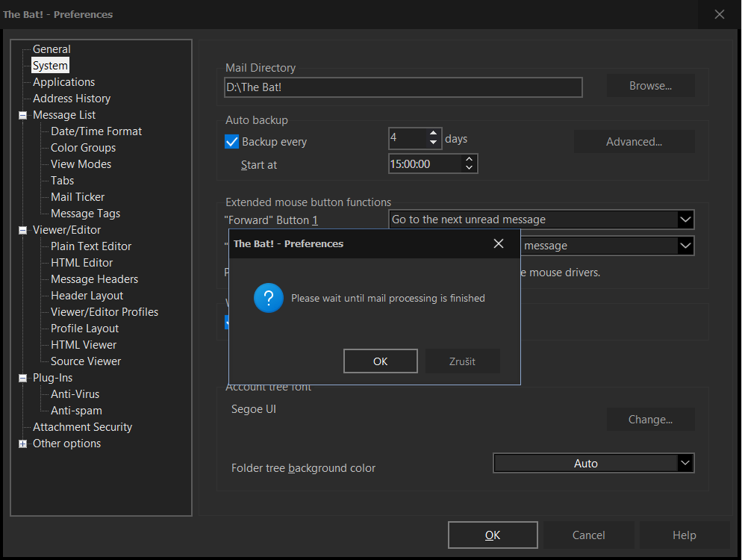Open View Modes settings
The height and width of the screenshot is (560, 742).
[x=81, y=164]
